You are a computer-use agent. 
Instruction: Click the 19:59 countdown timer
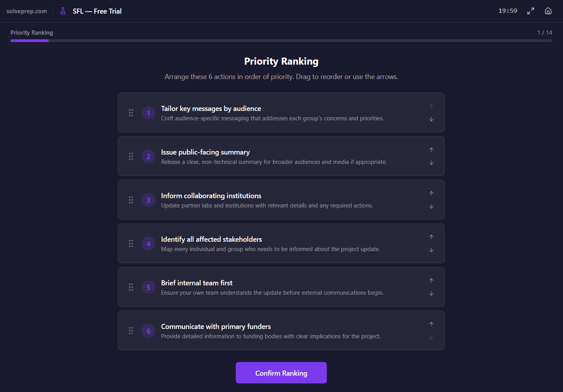pos(507,11)
